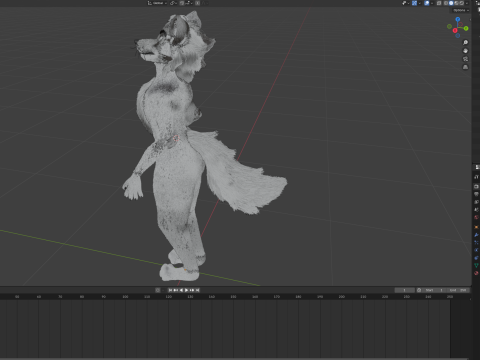This screenshot has width=480, height=360.
Task: Click frame 150 on timeline ruler
Action: click(x=233, y=296)
